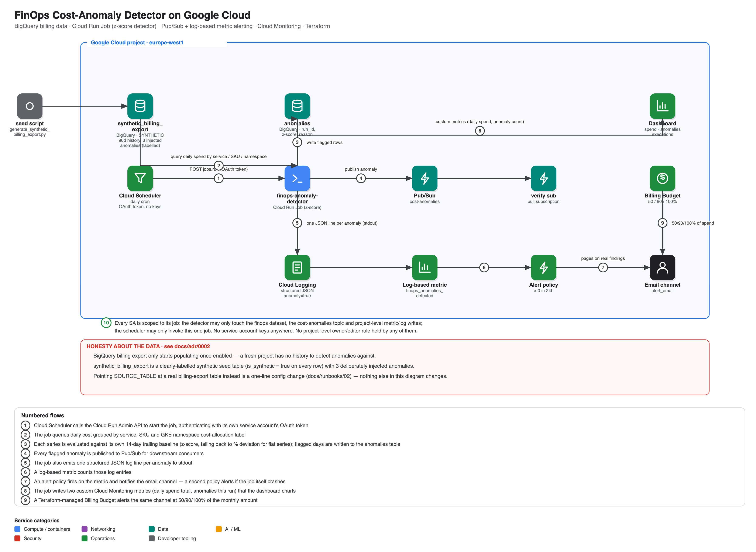The height and width of the screenshot is (552, 756).
Task: Click the 'publish anomaly' edge label
Action: click(x=361, y=169)
